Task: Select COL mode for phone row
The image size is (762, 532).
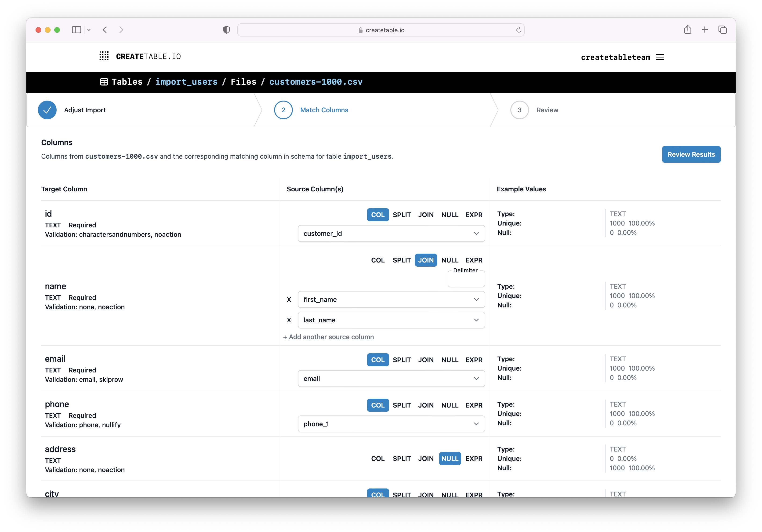Action: click(378, 405)
